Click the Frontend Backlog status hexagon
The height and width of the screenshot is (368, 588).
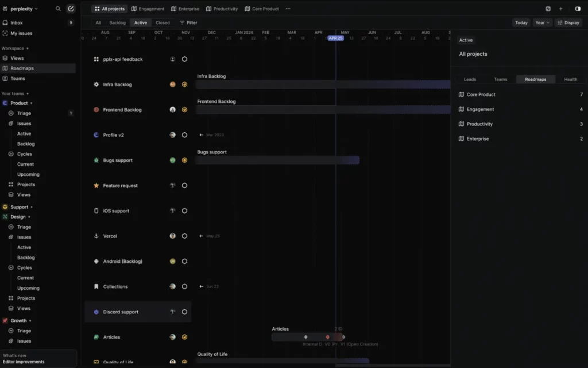pos(184,110)
